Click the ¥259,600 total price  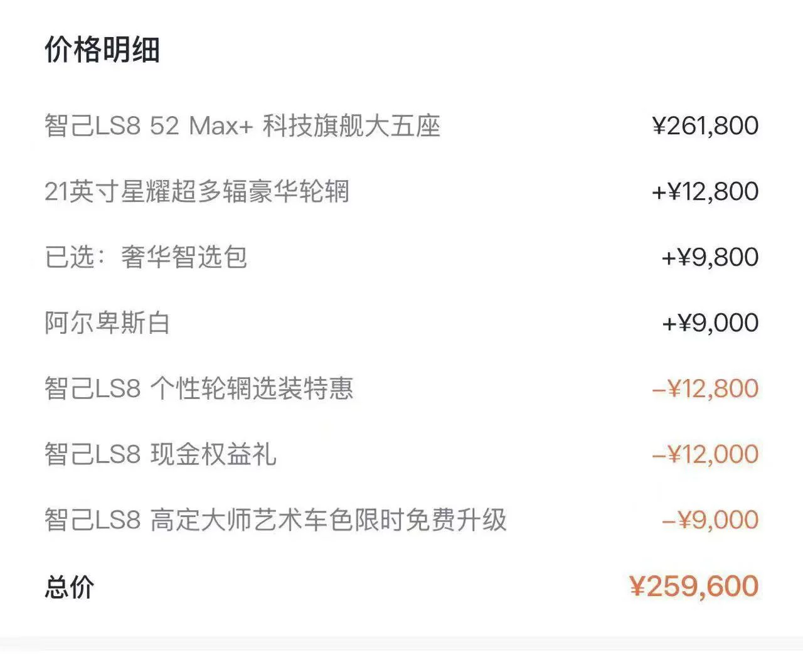[694, 586]
